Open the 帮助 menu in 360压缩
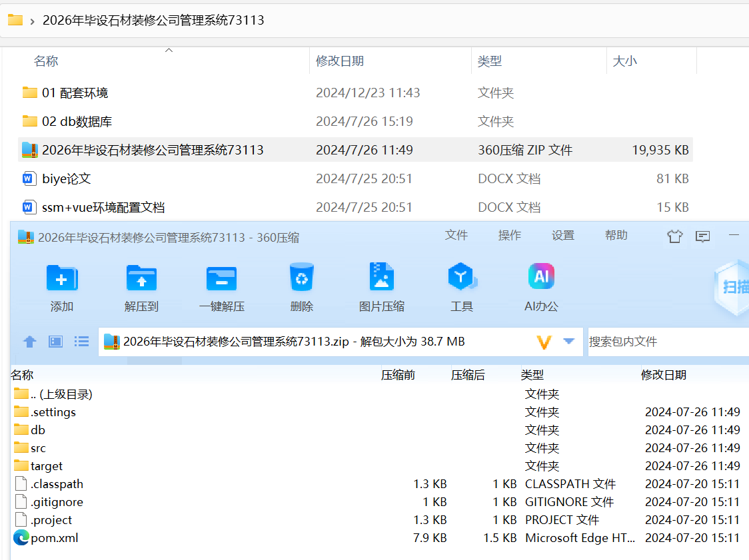Screen dimensions: 749x560 pos(616,235)
